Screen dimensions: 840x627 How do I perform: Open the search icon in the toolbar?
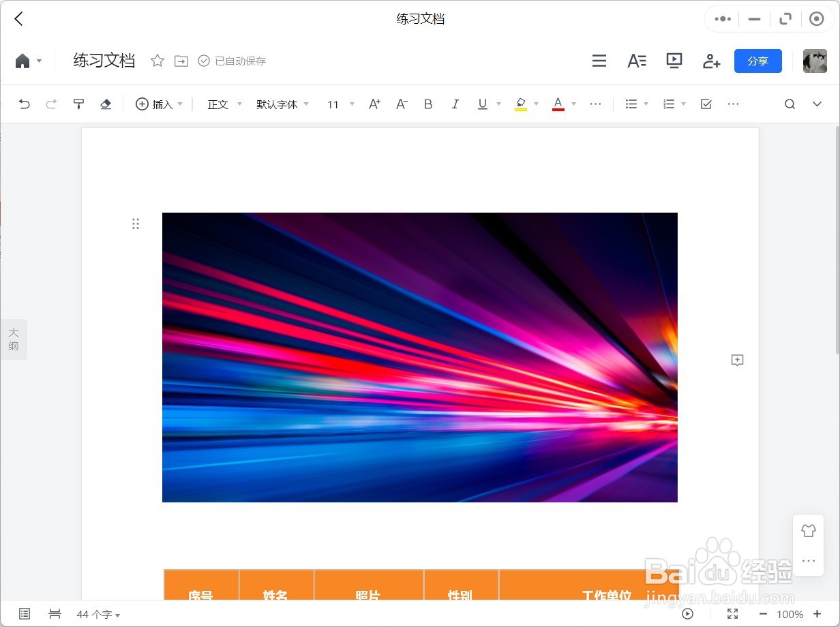[789, 104]
